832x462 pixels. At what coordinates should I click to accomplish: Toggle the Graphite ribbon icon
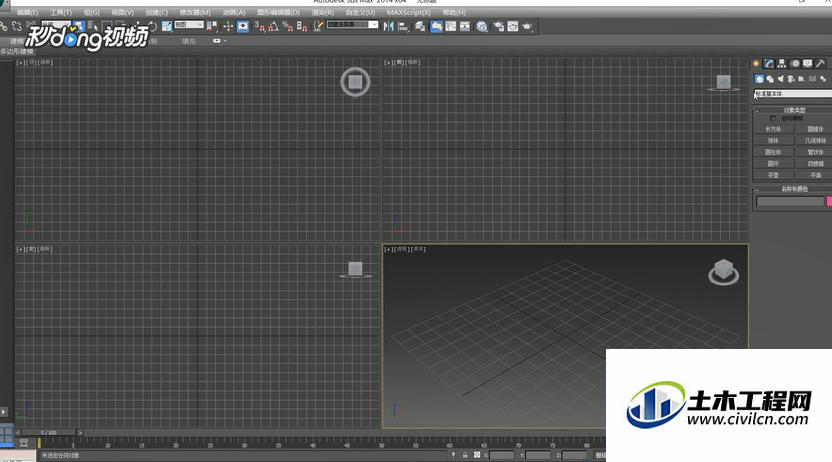[x=436, y=26]
